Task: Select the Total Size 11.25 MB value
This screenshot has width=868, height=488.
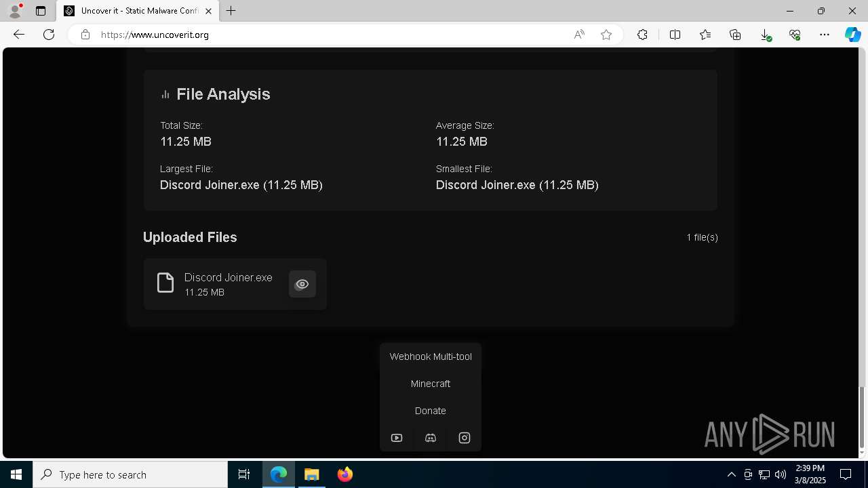Action: coord(186,142)
